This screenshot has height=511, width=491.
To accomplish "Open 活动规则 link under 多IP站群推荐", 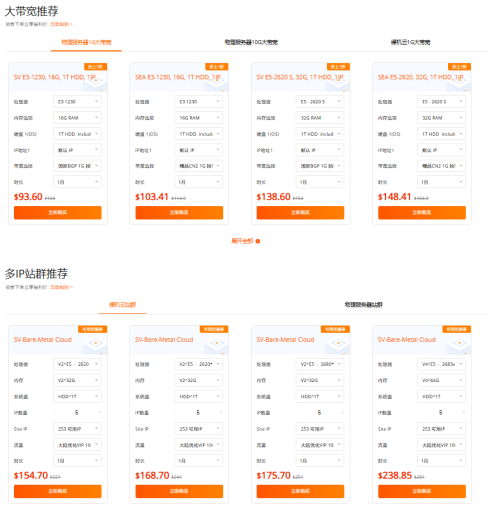I will pyautogui.click(x=61, y=287).
